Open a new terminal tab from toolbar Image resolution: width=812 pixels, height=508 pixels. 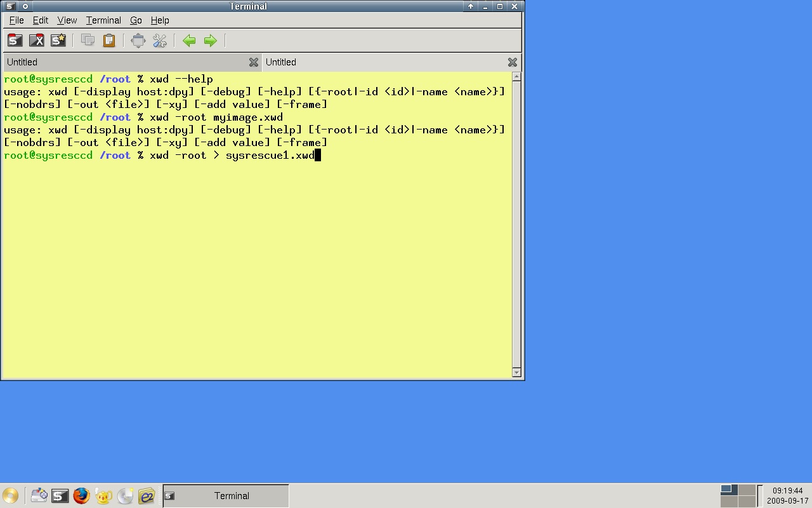coord(15,41)
